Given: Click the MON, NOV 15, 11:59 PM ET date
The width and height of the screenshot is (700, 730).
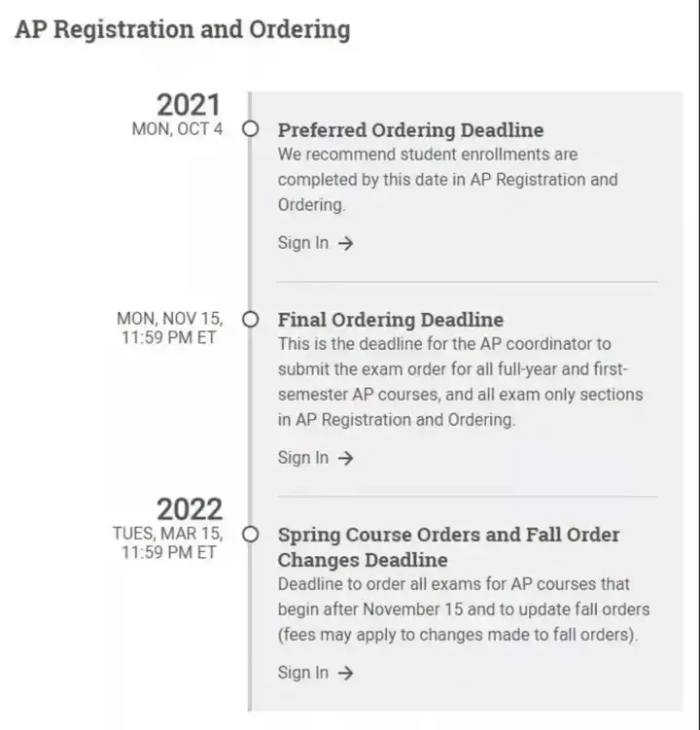Looking at the screenshot, I should (x=170, y=329).
